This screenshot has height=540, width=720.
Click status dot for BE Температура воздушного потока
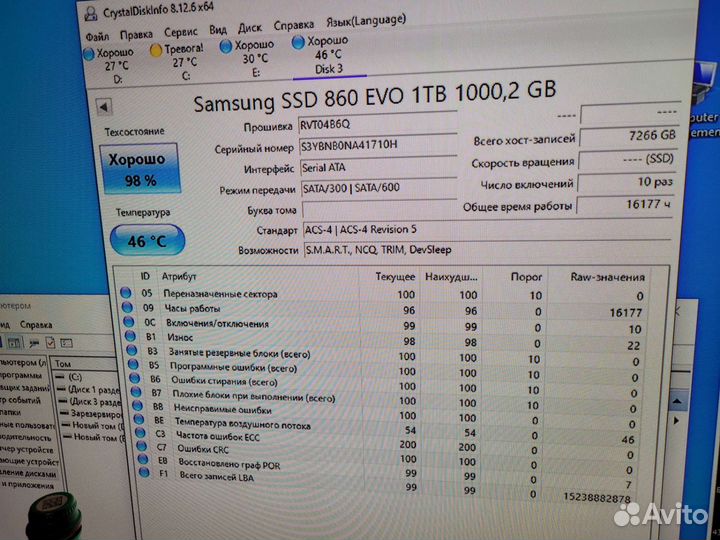point(140,419)
